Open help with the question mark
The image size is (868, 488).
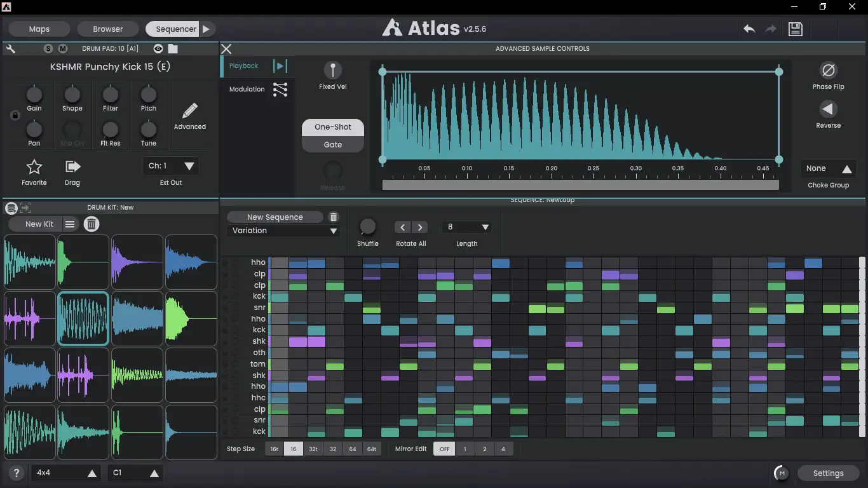click(17, 473)
